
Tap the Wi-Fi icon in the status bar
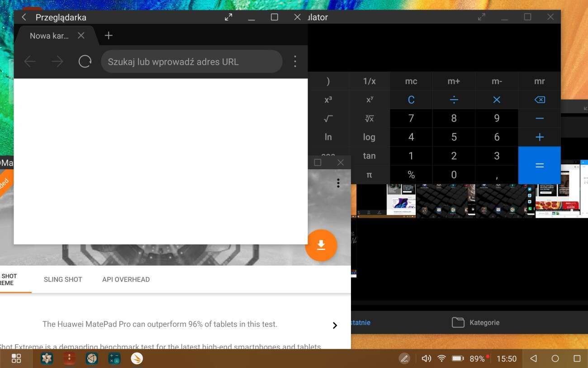441,358
